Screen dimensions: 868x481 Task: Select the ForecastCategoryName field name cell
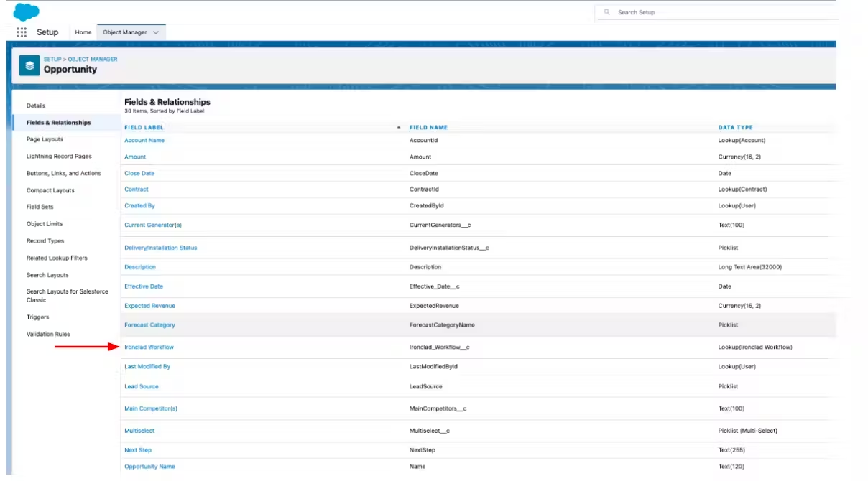click(442, 325)
